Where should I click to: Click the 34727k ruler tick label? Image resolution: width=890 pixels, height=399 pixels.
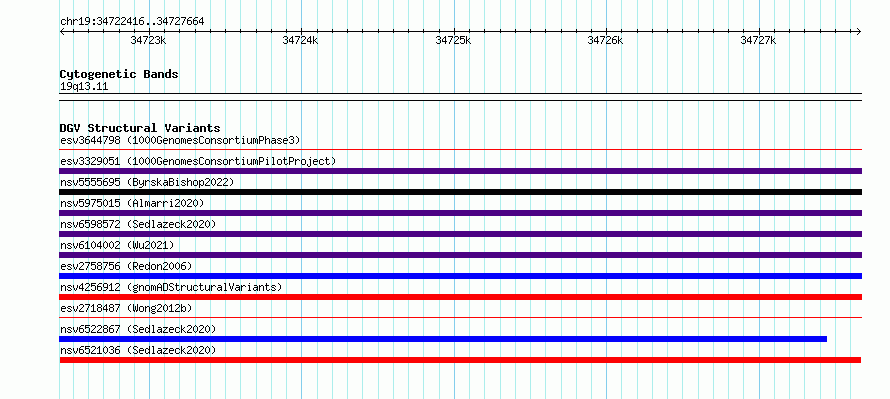[x=758, y=40]
